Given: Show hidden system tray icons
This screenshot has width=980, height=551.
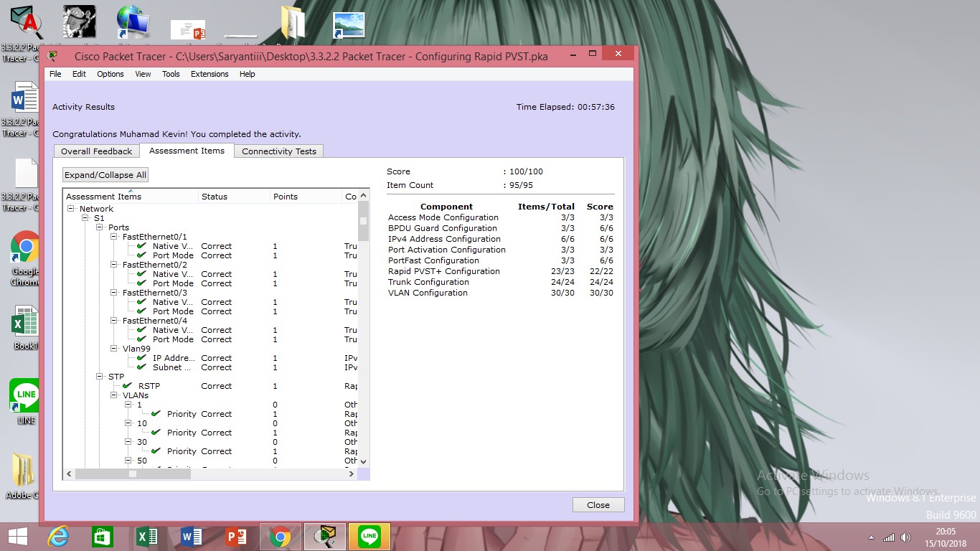Looking at the screenshot, I should (x=871, y=537).
